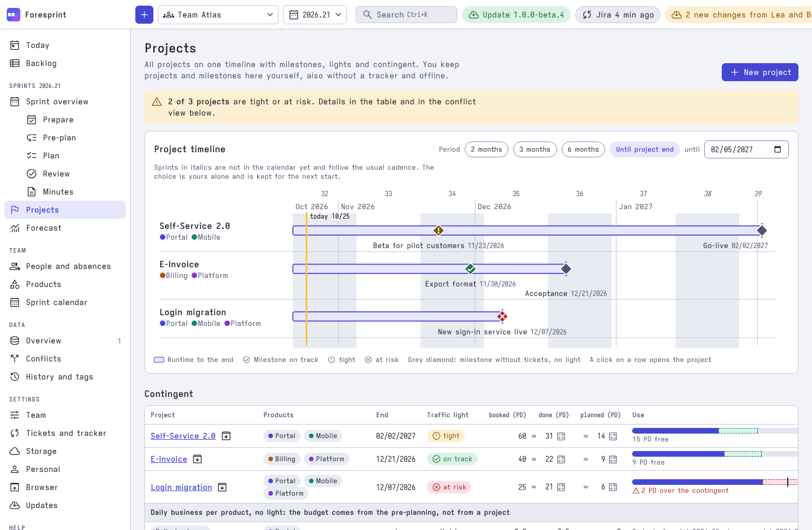The height and width of the screenshot is (530, 812).
Task: Click the Forecast chart icon
Action: tap(15, 228)
